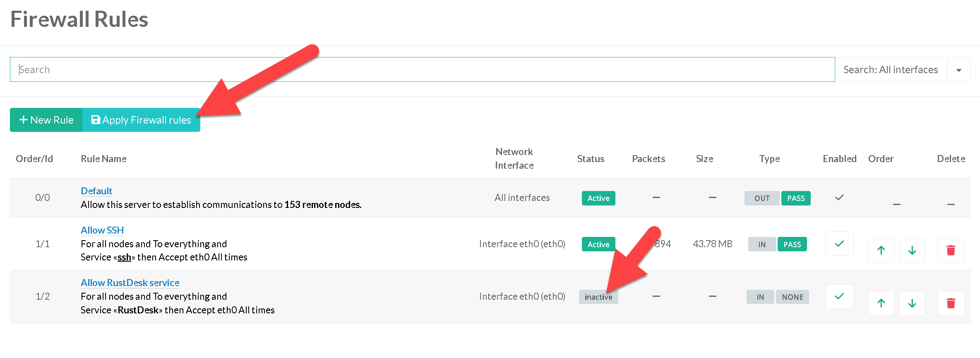Focus the firewall rules Search field

(422, 69)
